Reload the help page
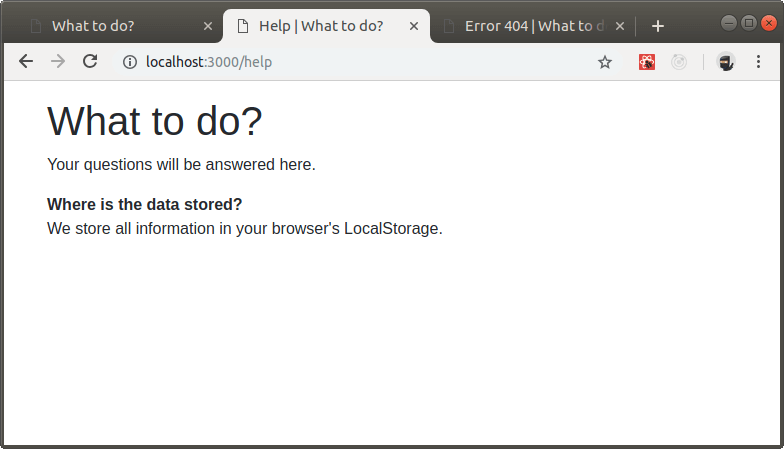784x449 pixels. point(90,62)
